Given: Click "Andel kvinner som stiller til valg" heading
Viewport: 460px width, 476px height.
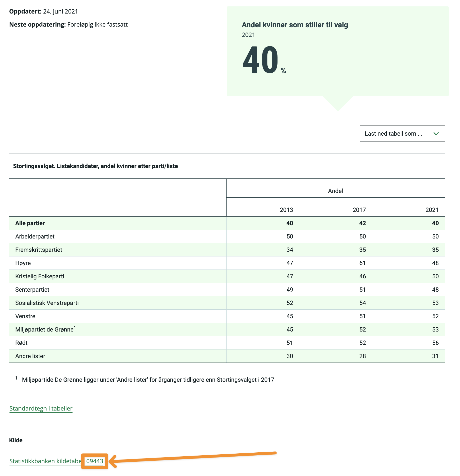Looking at the screenshot, I should (x=295, y=25).
